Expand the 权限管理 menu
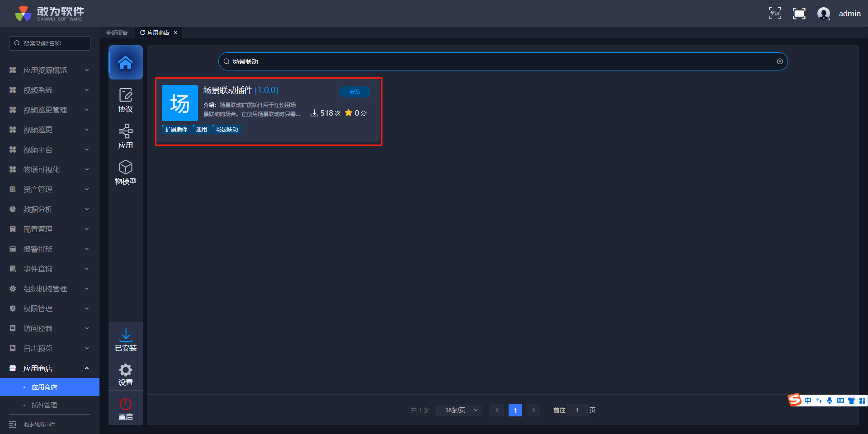Image resolution: width=868 pixels, height=434 pixels. pyautogui.click(x=50, y=308)
